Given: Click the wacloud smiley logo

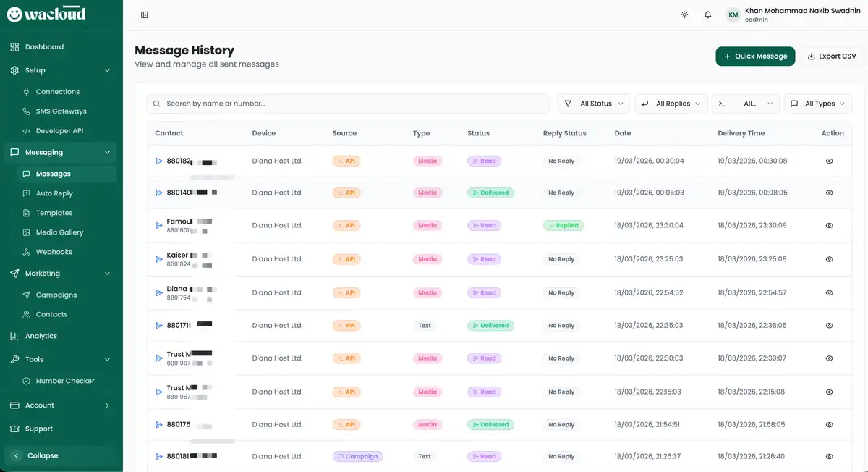Looking at the screenshot, I should (x=14, y=14).
